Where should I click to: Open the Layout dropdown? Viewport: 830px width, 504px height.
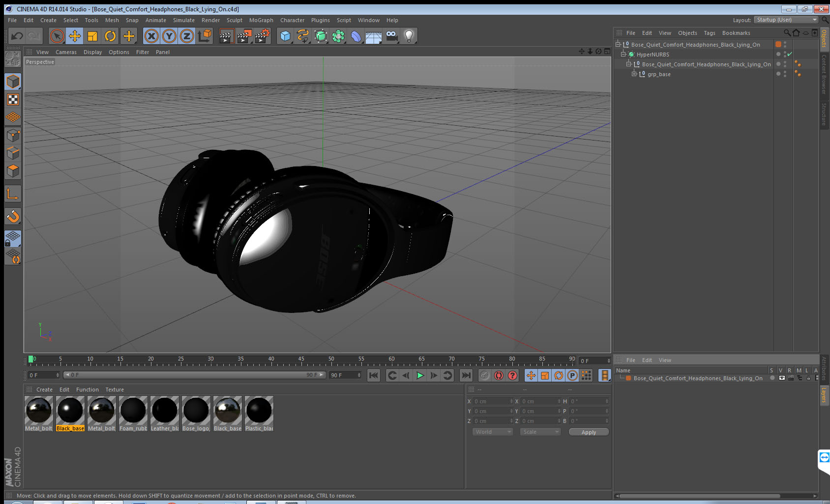pos(786,20)
